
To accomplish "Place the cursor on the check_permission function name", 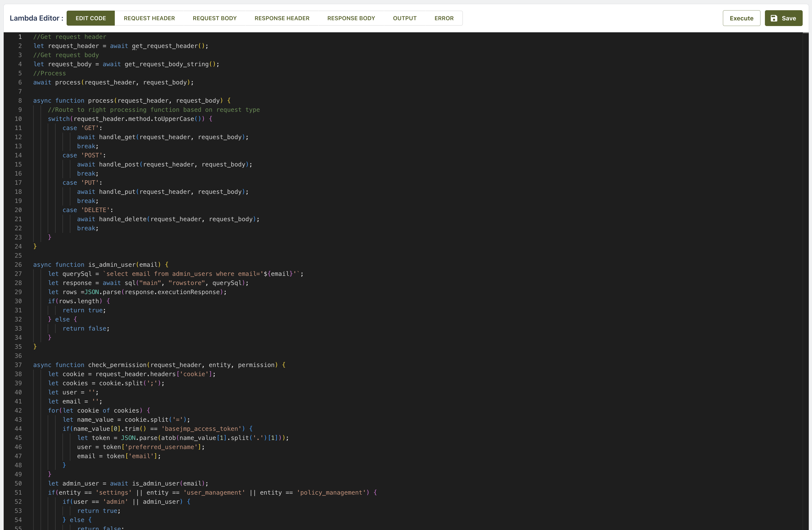I will pyautogui.click(x=117, y=365).
